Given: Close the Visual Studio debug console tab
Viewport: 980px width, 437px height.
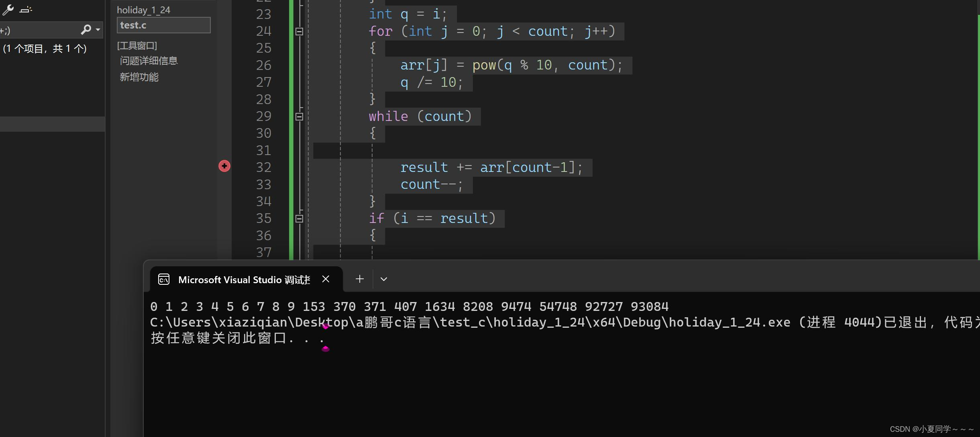Looking at the screenshot, I should [325, 279].
